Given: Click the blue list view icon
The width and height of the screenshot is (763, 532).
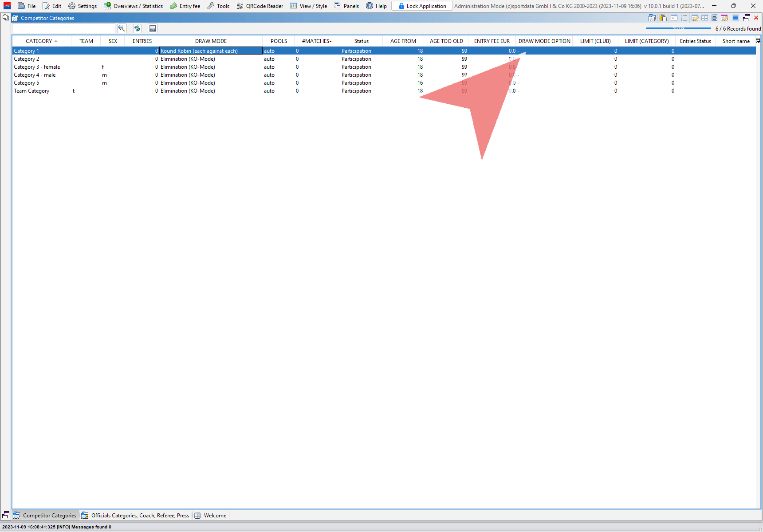Looking at the screenshot, I should tap(735, 18).
